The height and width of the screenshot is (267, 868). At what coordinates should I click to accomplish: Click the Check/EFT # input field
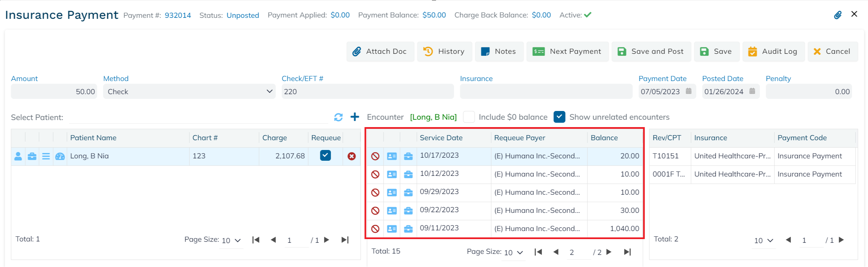(x=367, y=91)
